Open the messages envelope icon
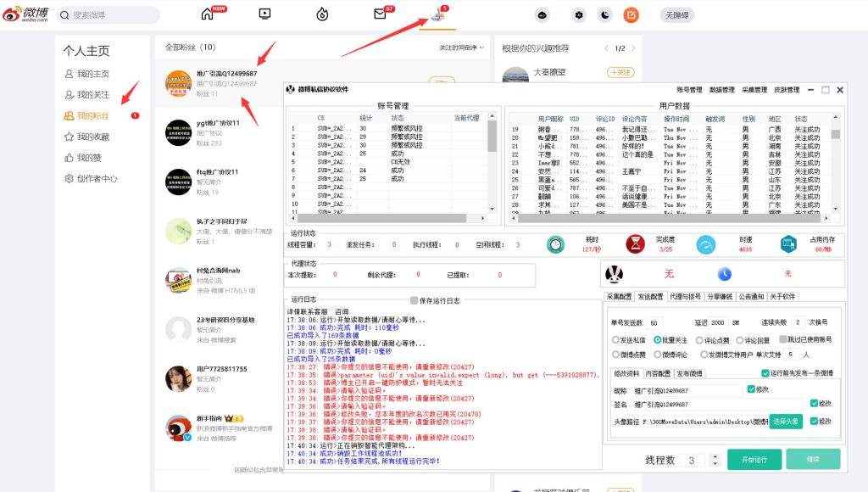 click(x=380, y=14)
